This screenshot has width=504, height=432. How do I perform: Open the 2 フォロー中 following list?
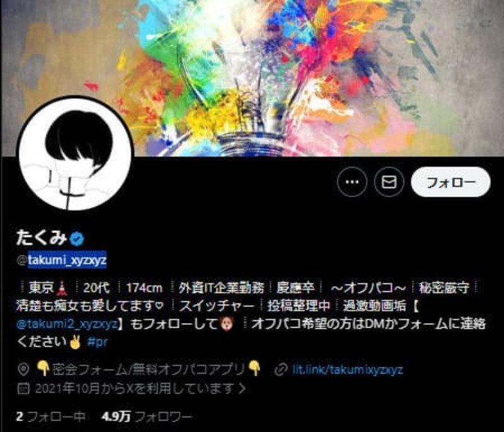[51, 417]
